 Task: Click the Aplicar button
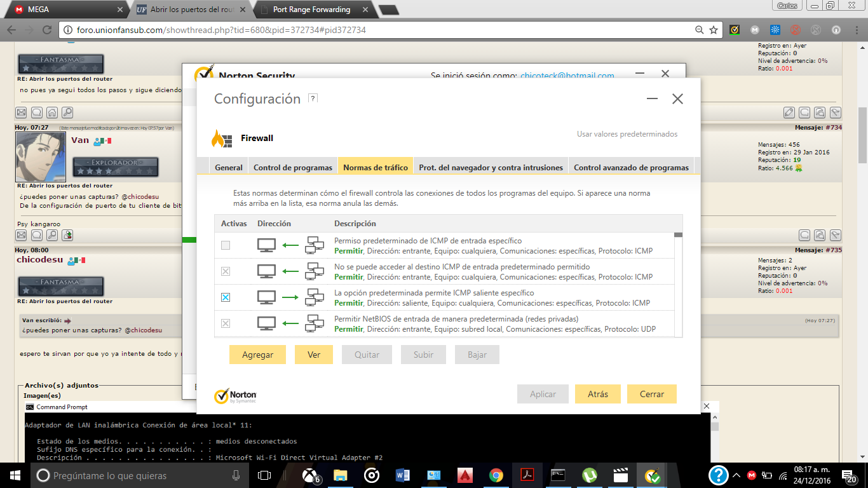(543, 394)
